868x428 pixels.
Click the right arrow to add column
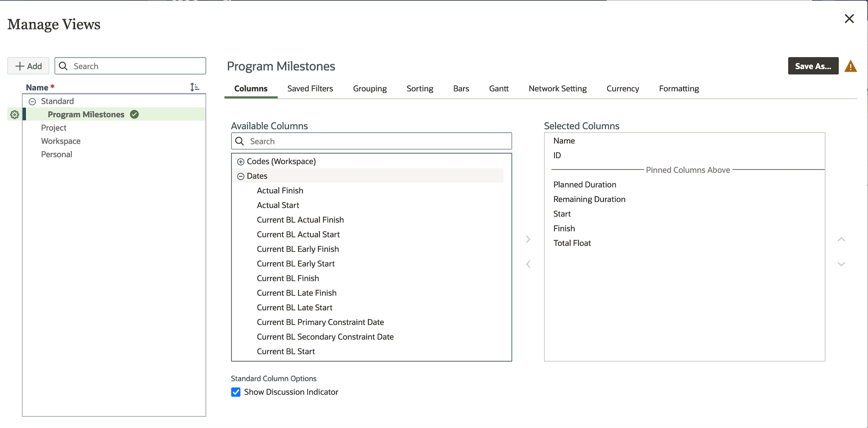pos(528,239)
